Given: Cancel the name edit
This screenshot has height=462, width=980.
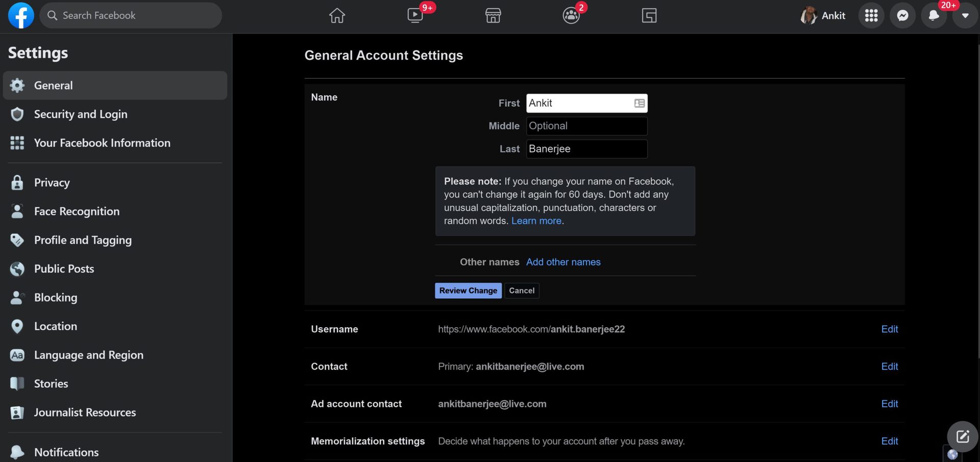Looking at the screenshot, I should (x=522, y=290).
